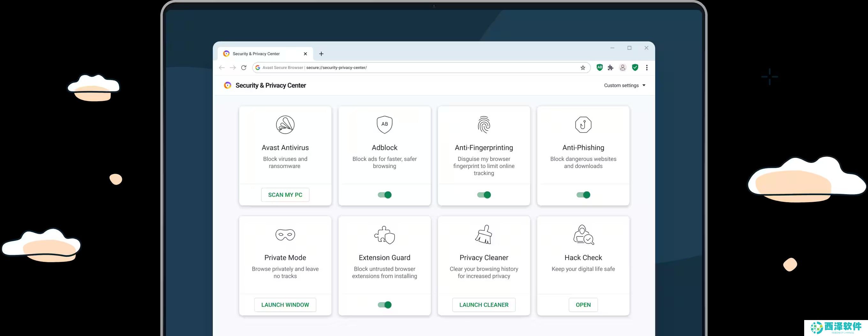Click the Hack Check hacker icon

(x=584, y=235)
